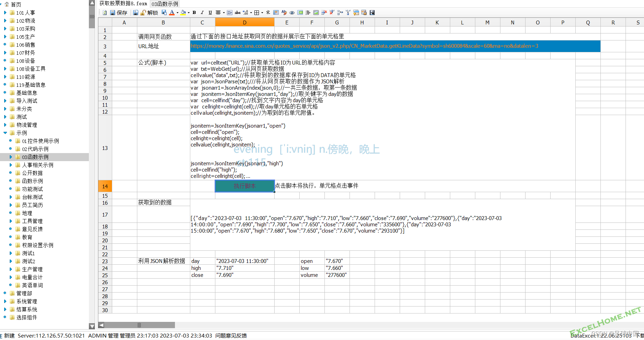
Task: Click the save-all disks icon beside 保存
Action: tap(136, 13)
